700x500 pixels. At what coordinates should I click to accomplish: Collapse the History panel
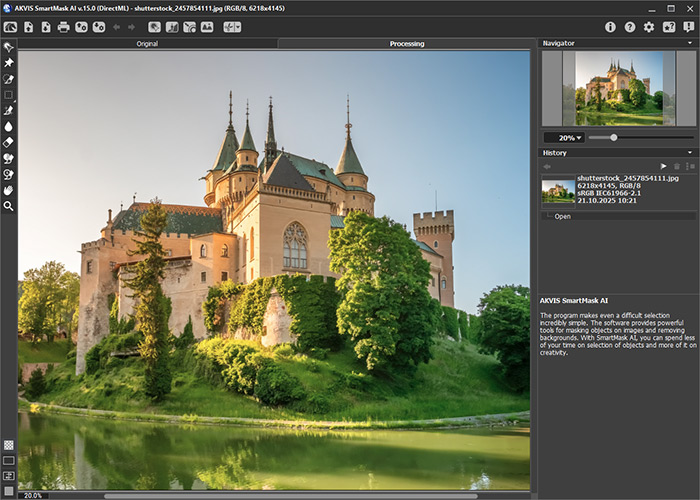click(690, 153)
